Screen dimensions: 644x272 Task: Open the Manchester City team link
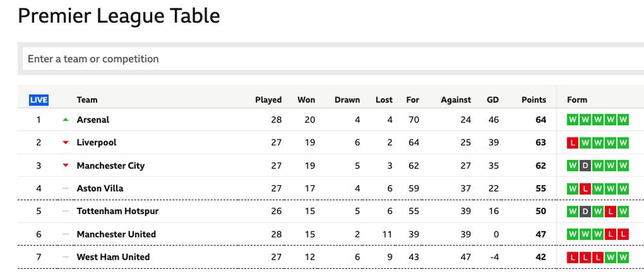pyautogui.click(x=111, y=166)
